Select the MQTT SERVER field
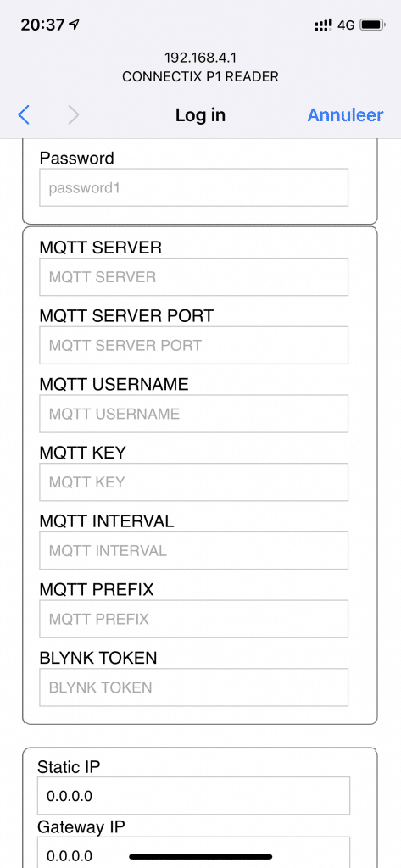Image resolution: width=401 pixels, height=868 pixels. pyautogui.click(x=194, y=277)
